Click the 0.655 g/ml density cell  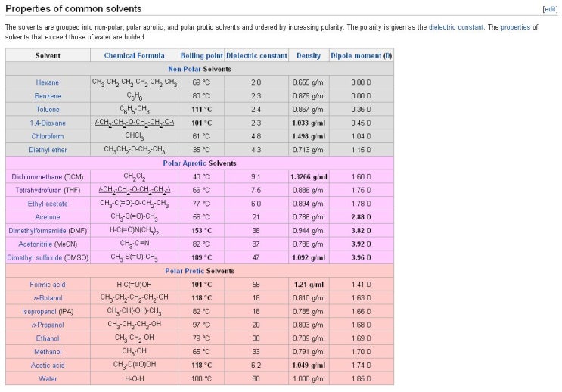tap(309, 82)
